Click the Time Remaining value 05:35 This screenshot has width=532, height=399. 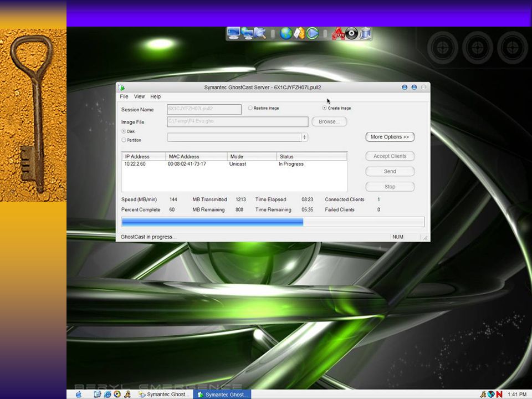pyautogui.click(x=308, y=209)
